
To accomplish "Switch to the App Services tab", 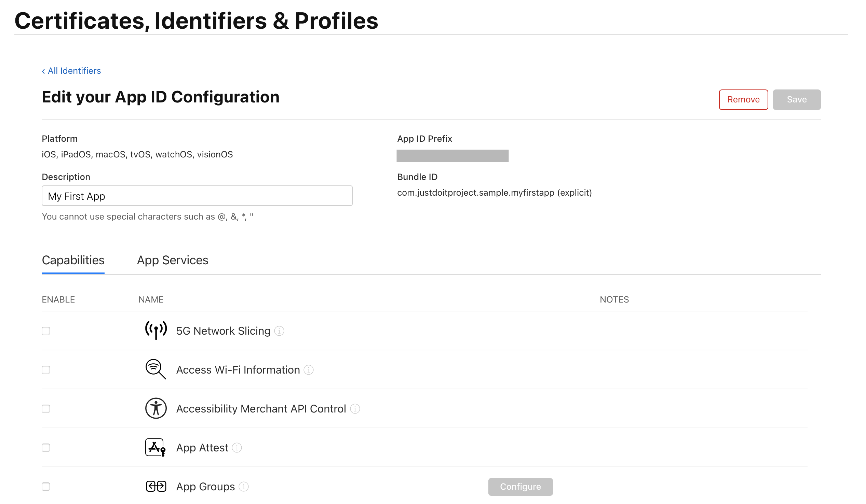I will tap(173, 260).
